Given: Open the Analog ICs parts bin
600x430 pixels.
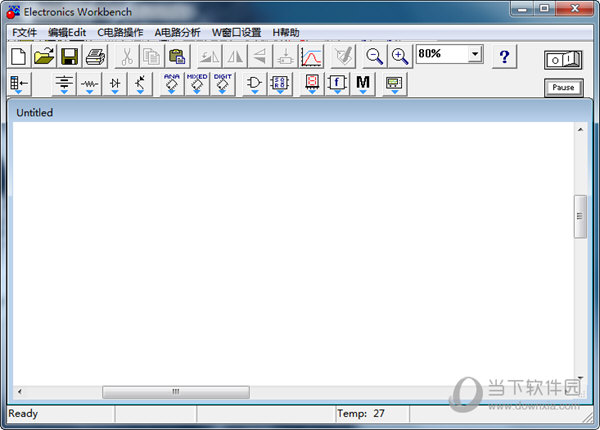Looking at the screenshot, I should tap(171, 83).
